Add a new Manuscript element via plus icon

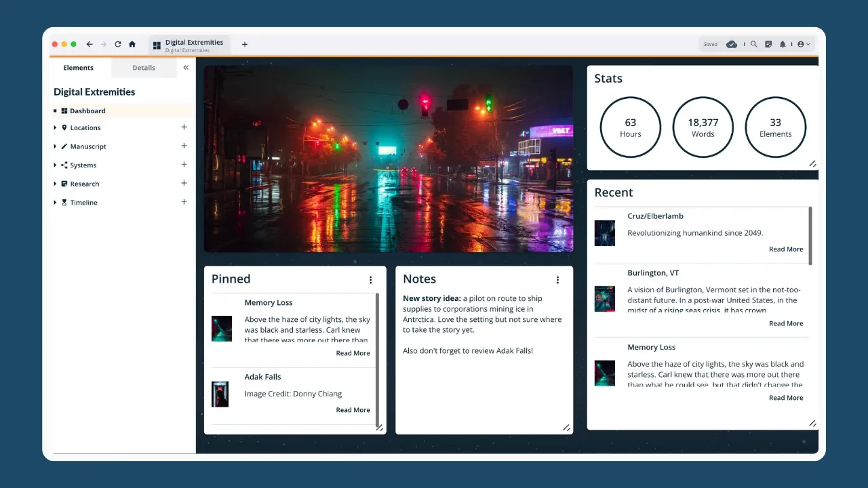point(184,146)
